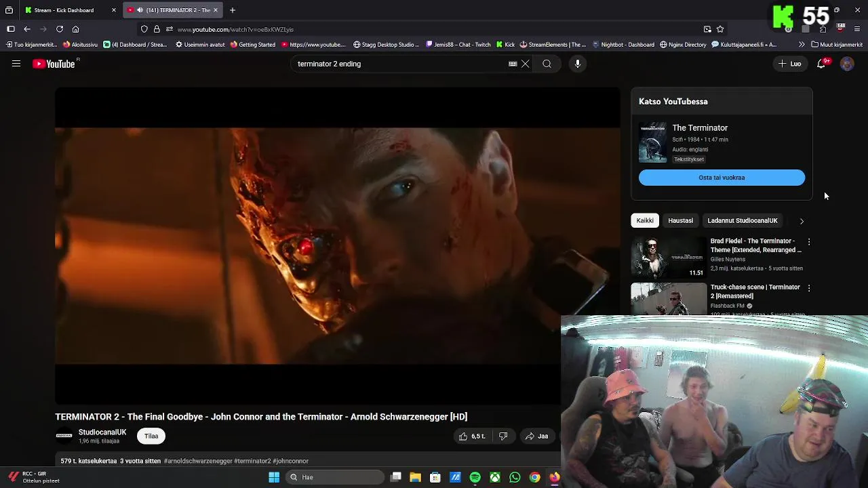The image size is (868, 488).
Task: Click the URL address bar
Action: pos(434,29)
